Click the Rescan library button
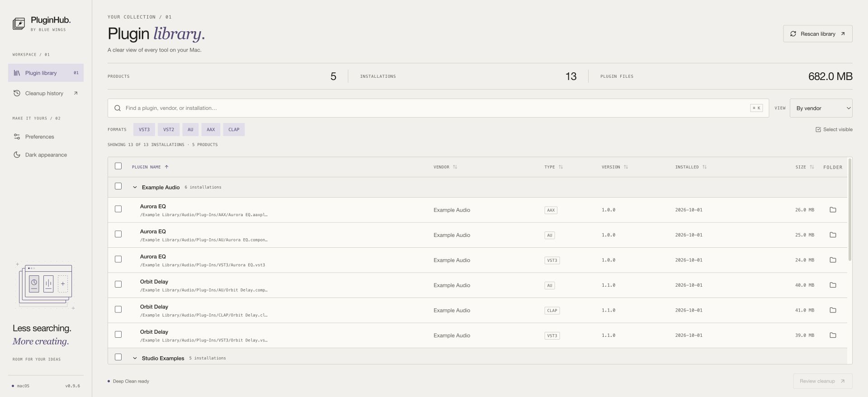The height and width of the screenshot is (397, 868). (x=818, y=34)
